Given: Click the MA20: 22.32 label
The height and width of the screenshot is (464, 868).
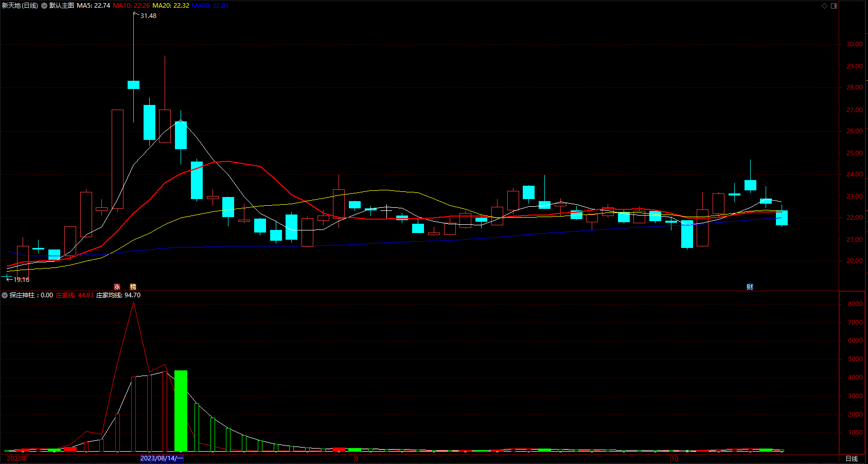Looking at the screenshot, I should point(171,6).
